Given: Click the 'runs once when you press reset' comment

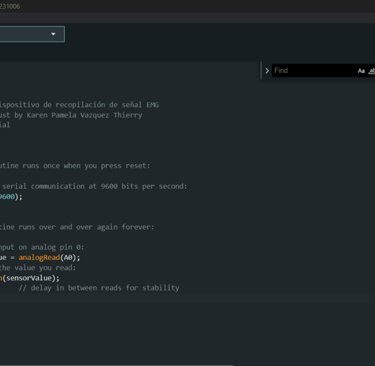Looking at the screenshot, I should 75,166.
